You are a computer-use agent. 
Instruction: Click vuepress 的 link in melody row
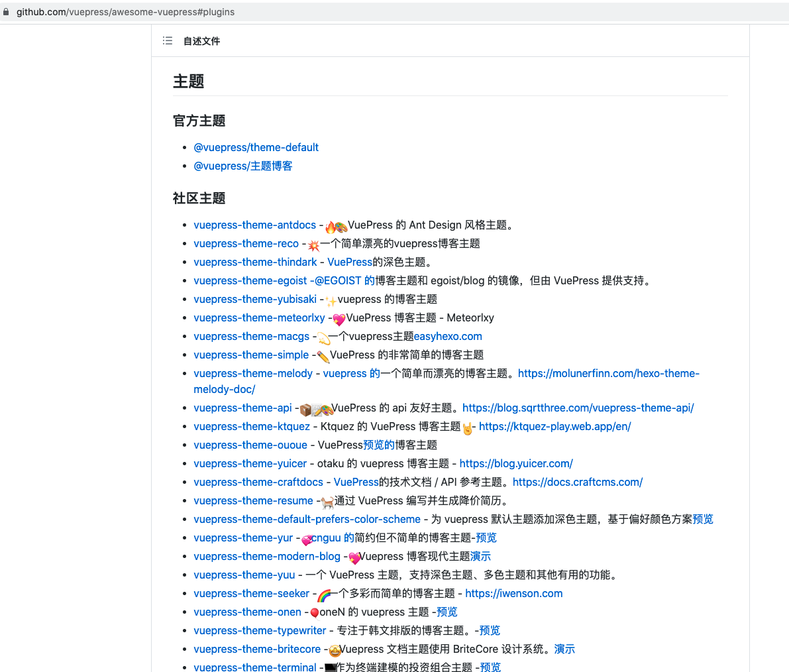coord(352,374)
